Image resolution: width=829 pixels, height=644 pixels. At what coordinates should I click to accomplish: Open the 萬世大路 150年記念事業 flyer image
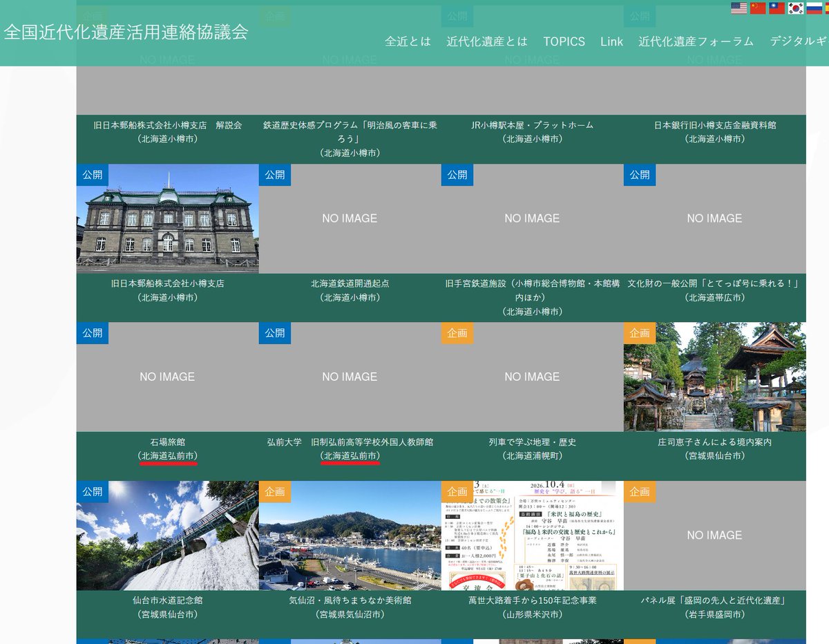point(533,536)
